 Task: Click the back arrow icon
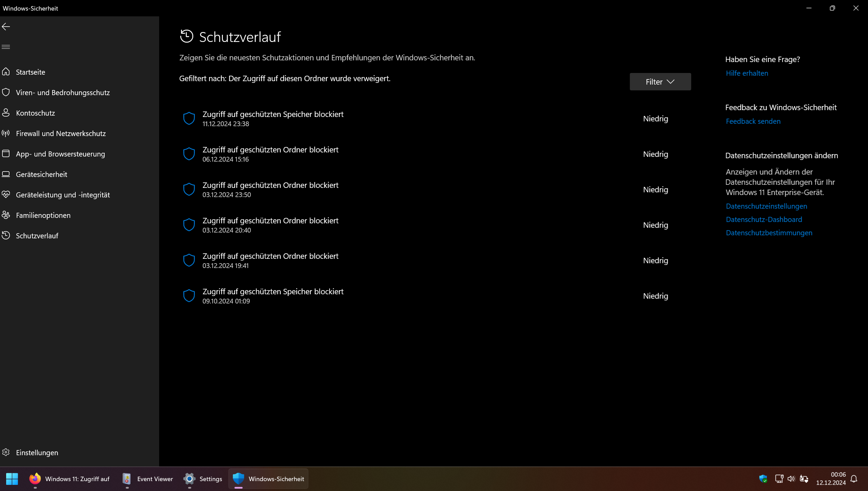pyautogui.click(x=6, y=27)
